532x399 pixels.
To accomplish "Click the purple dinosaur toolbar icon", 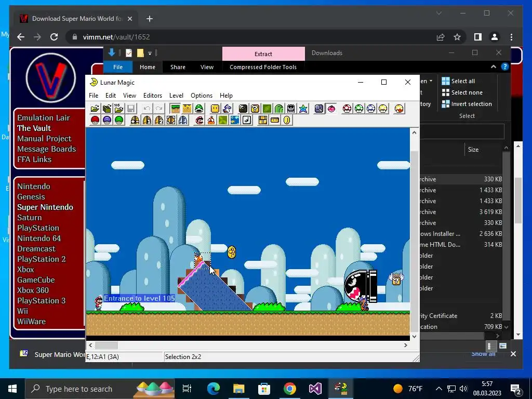I will (x=227, y=109).
